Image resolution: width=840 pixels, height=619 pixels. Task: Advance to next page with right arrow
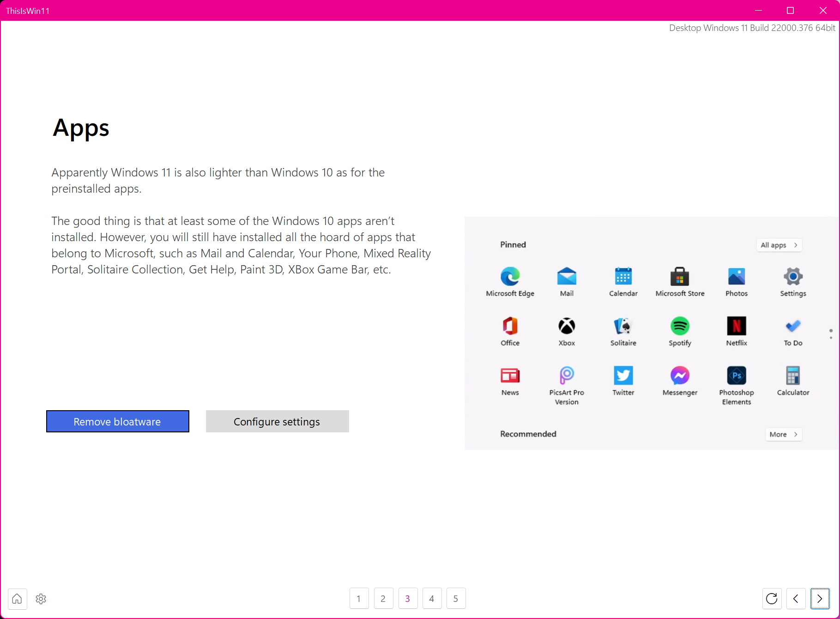tap(820, 599)
